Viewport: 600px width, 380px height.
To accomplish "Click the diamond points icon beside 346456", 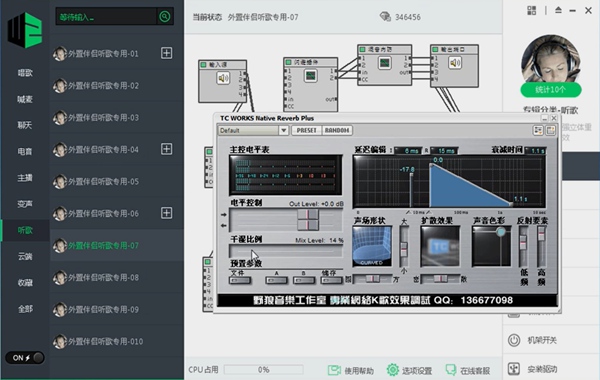I will point(385,16).
